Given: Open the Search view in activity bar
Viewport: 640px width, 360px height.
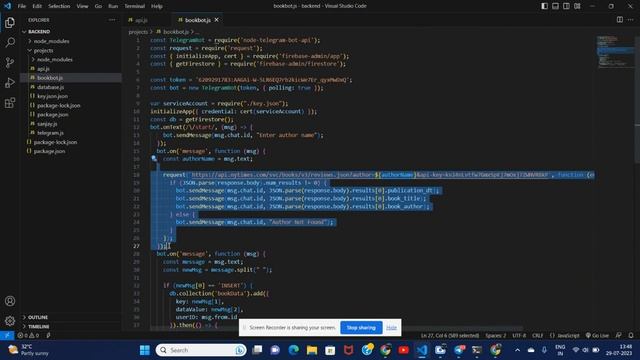Looking at the screenshot, I should [10, 42].
